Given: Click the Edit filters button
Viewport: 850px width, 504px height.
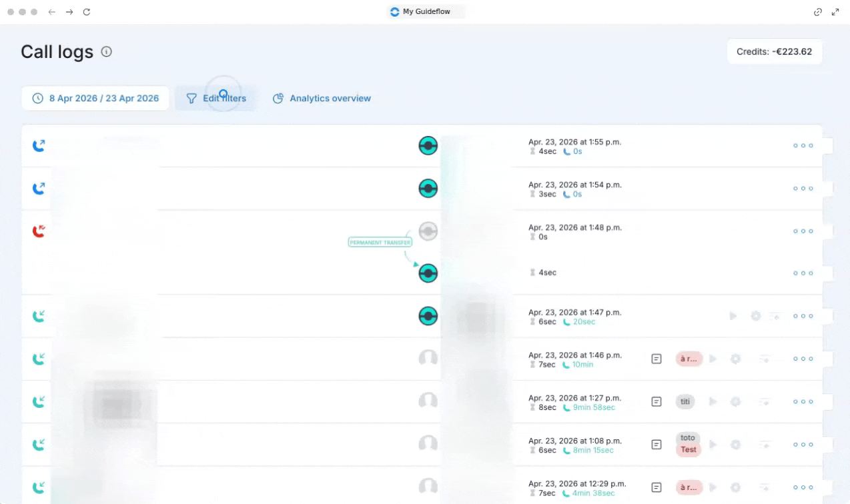Looking at the screenshot, I should pyautogui.click(x=216, y=98).
